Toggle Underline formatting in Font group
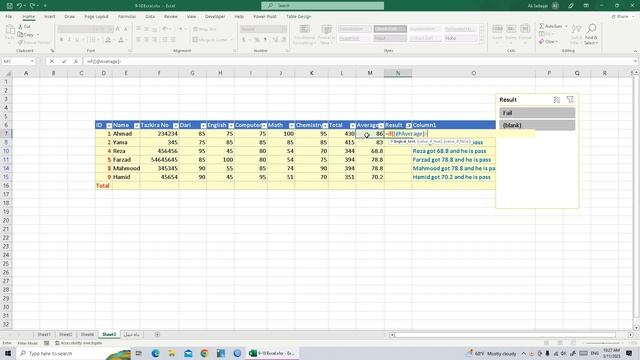The image size is (640, 360). pos(77,40)
